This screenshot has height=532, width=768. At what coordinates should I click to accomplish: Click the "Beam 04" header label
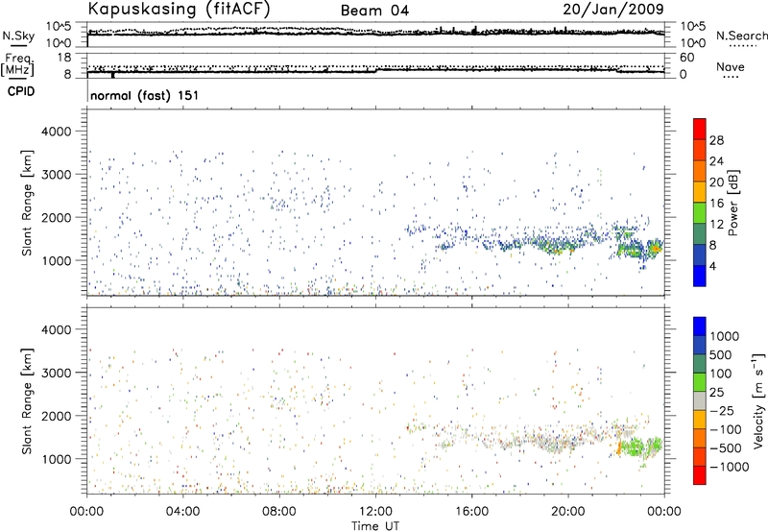[374, 11]
